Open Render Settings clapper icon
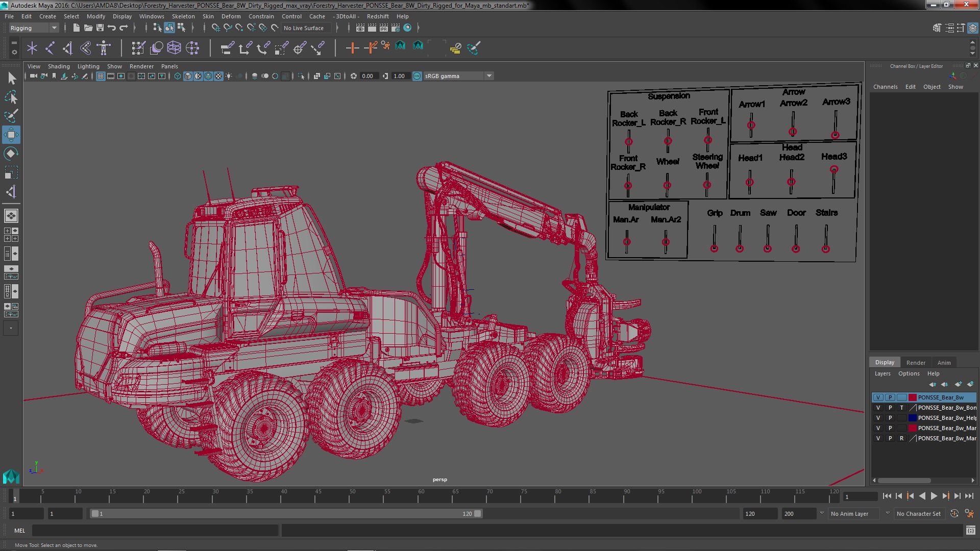This screenshot has width=980, height=551. (396, 28)
